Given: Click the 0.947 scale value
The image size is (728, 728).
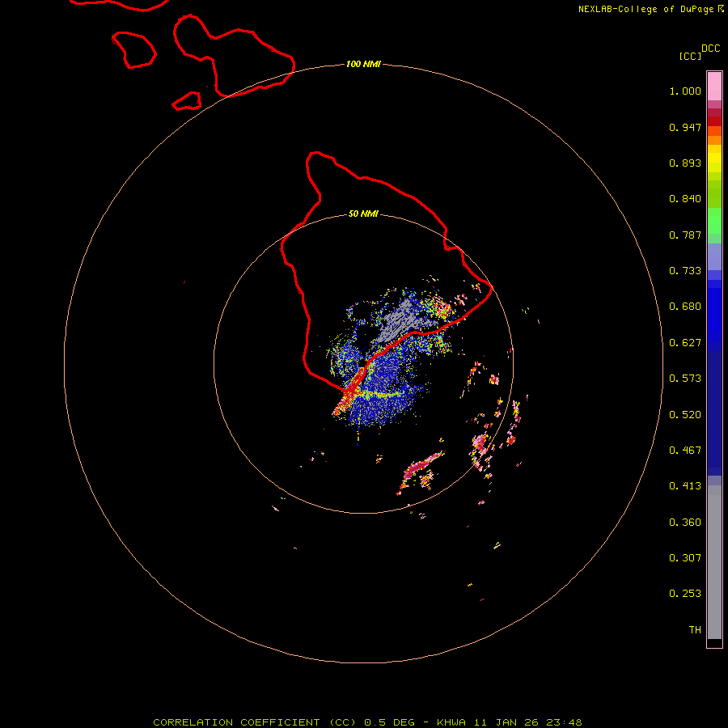Looking at the screenshot, I should tap(685, 127).
